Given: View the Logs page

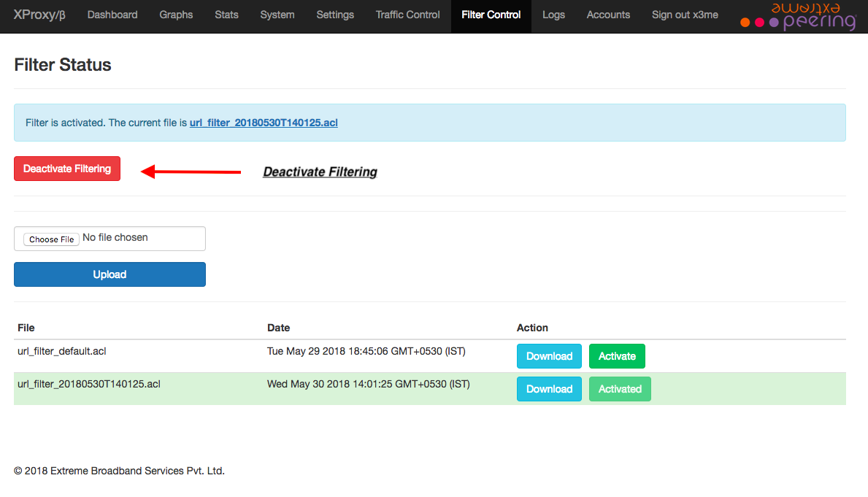Looking at the screenshot, I should pos(553,15).
